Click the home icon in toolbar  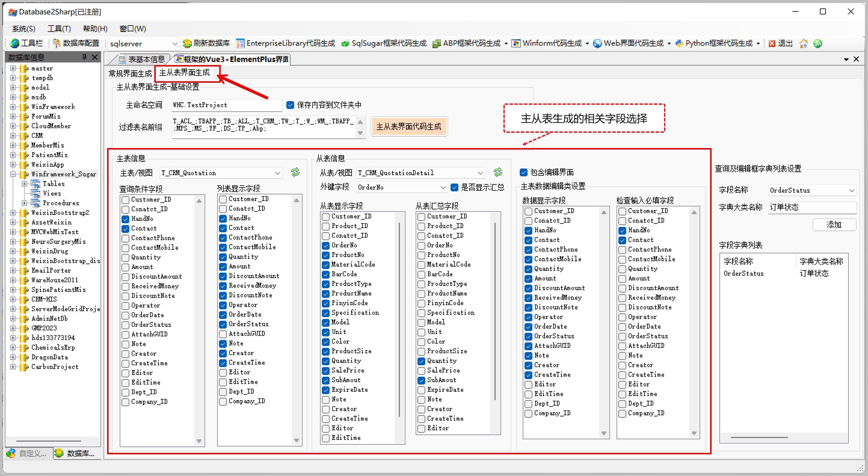click(x=803, y=44)
